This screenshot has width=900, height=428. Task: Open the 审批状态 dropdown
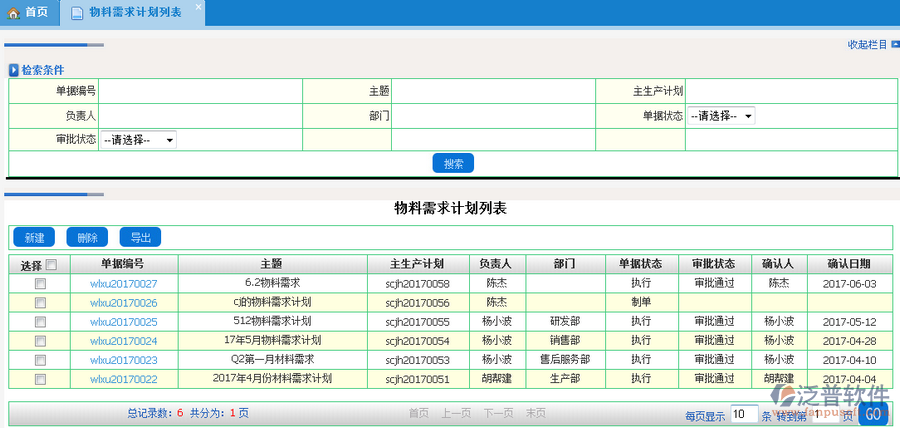pyautogui.click(x=138, y=141)
